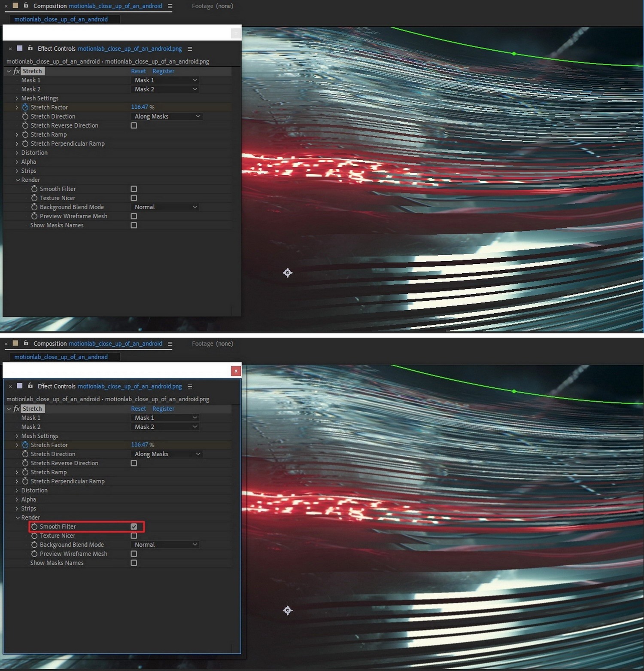
Task: Click green mask vertex in upper viewer
Action: pyautogui.click(x=514, y=54)
